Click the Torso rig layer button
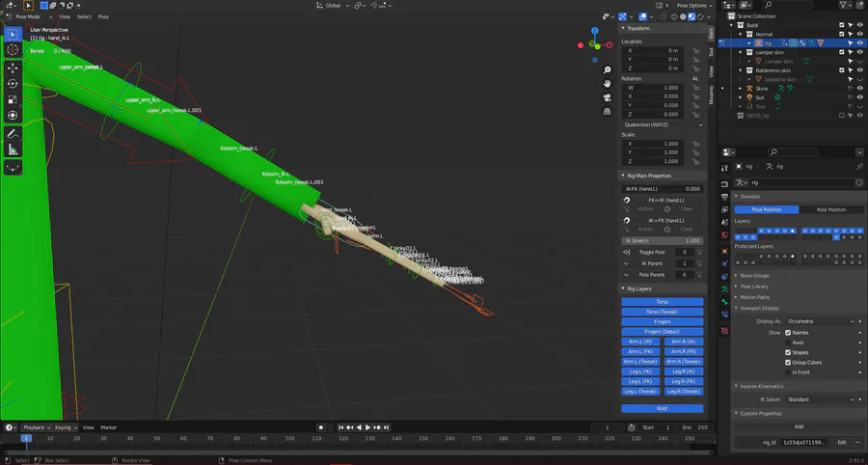This screenshot has height=465, width=868. point(662,302)
